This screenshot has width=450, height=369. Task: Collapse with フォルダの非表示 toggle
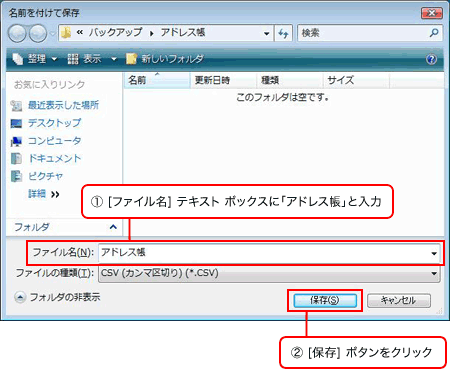pos(57,297)
